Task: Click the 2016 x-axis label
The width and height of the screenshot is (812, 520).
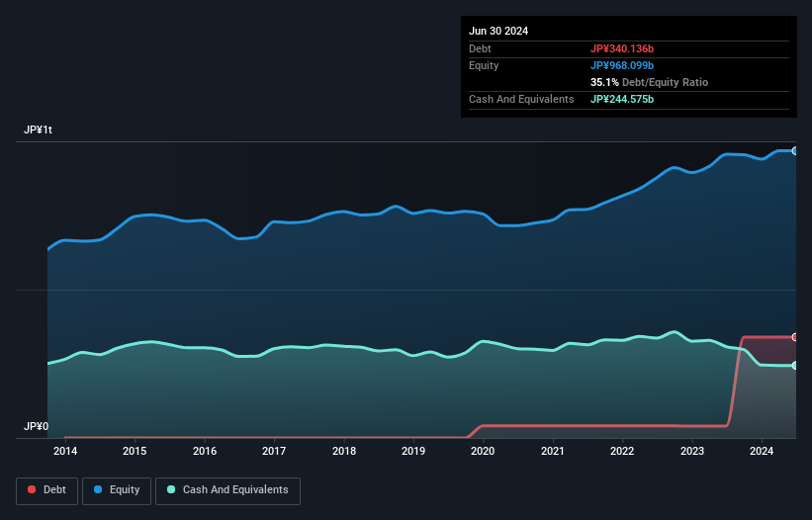Action: pos(205,451)
